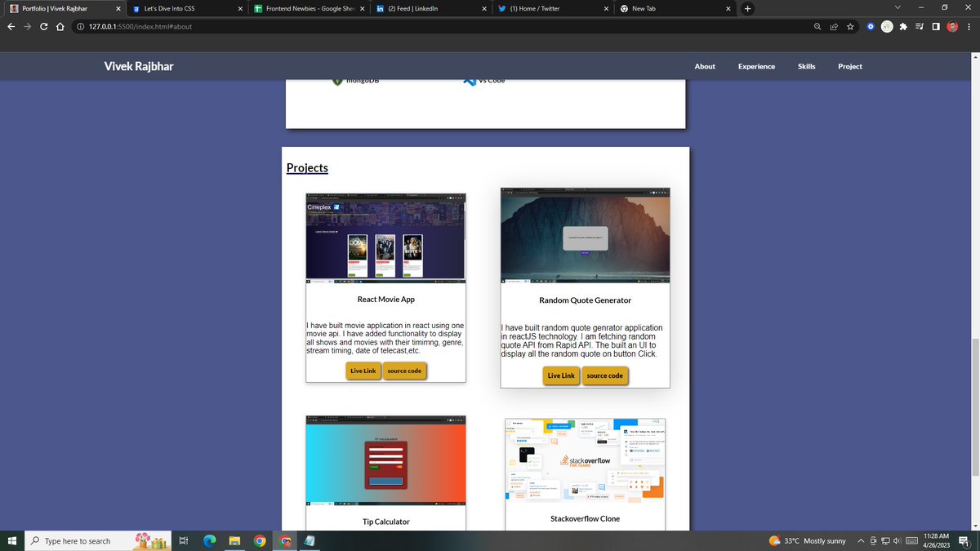Open File Explorer from taskbar
Viewport: 980px width, 551px height.
tap(234, 540)
